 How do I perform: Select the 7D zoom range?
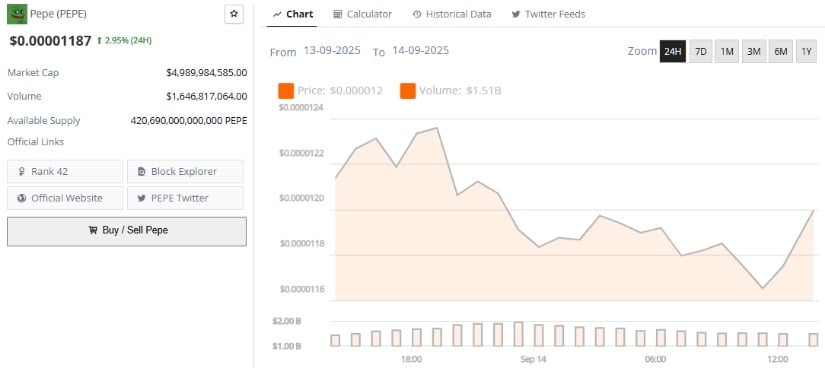click(701, 51)
